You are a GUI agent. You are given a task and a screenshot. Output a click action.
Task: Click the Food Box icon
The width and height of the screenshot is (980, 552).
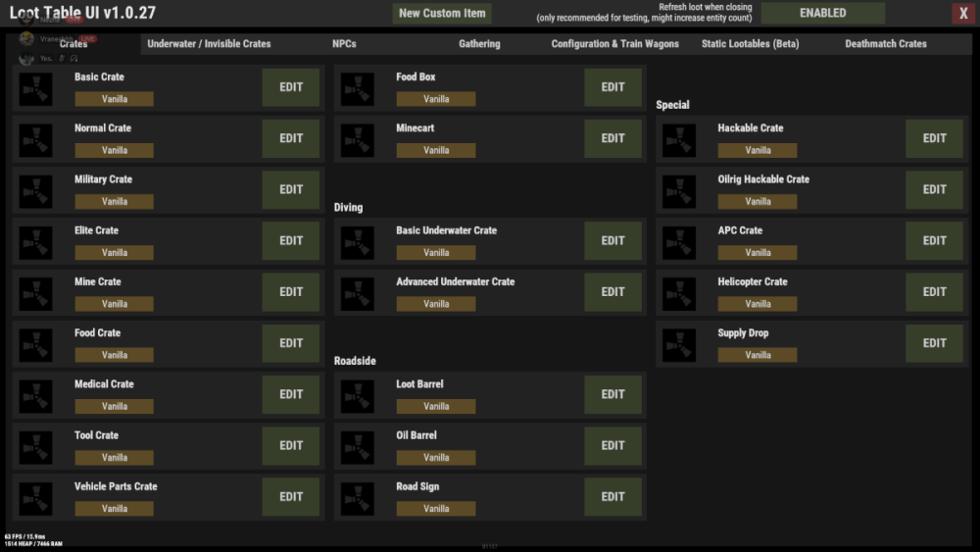(358, 88)
